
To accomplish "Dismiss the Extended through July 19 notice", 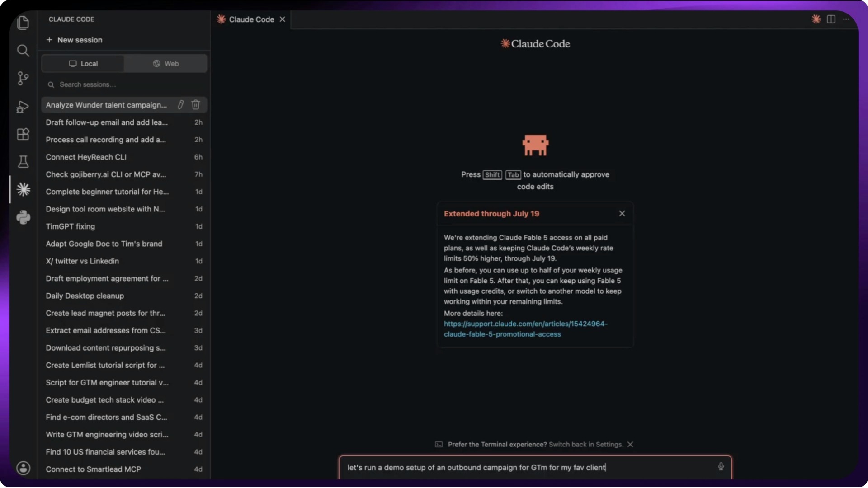I will (622, 213).
